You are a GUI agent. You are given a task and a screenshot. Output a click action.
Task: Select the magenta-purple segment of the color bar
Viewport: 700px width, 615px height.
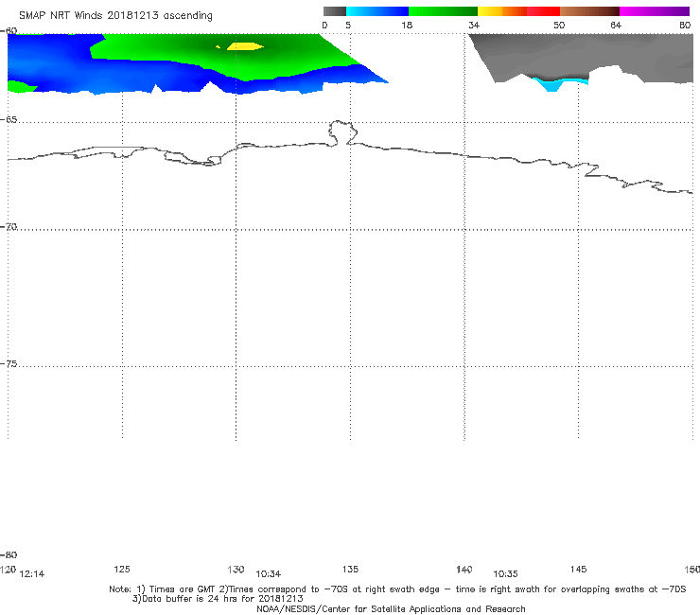point(655,11)
